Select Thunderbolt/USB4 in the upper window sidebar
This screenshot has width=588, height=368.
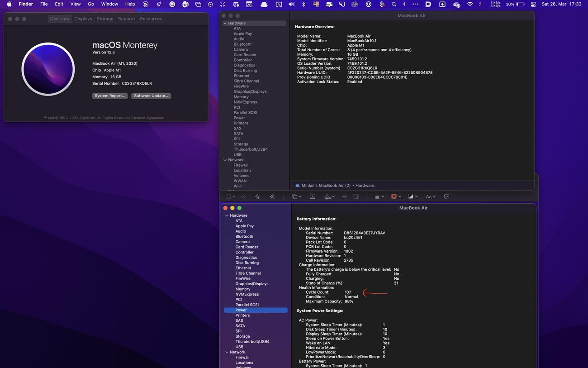coord(251,149)
